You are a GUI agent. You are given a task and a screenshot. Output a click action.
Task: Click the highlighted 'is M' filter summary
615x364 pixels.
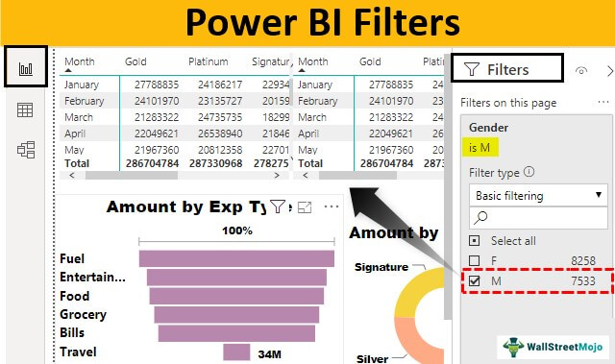pos(480,147)
